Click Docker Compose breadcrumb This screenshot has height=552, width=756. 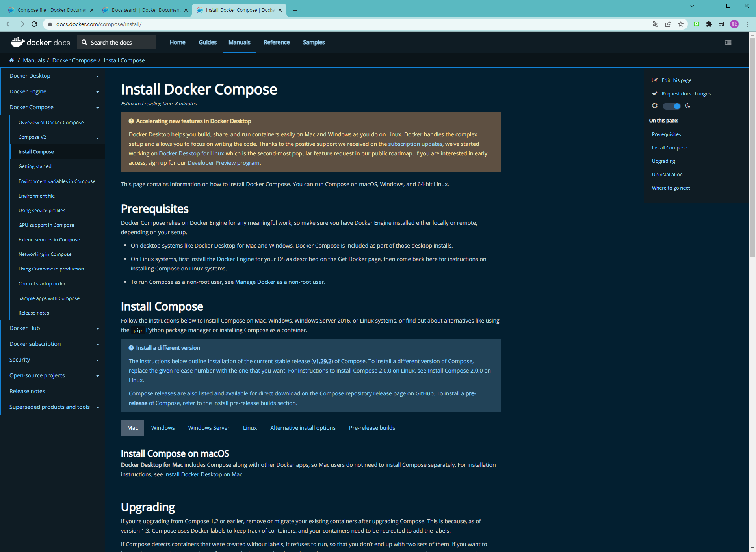pos(74,60)
